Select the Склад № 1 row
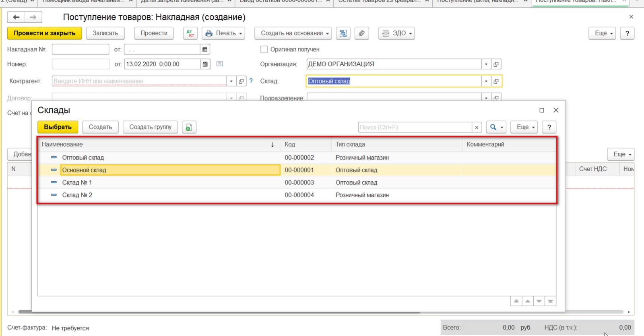 [297, 182]
